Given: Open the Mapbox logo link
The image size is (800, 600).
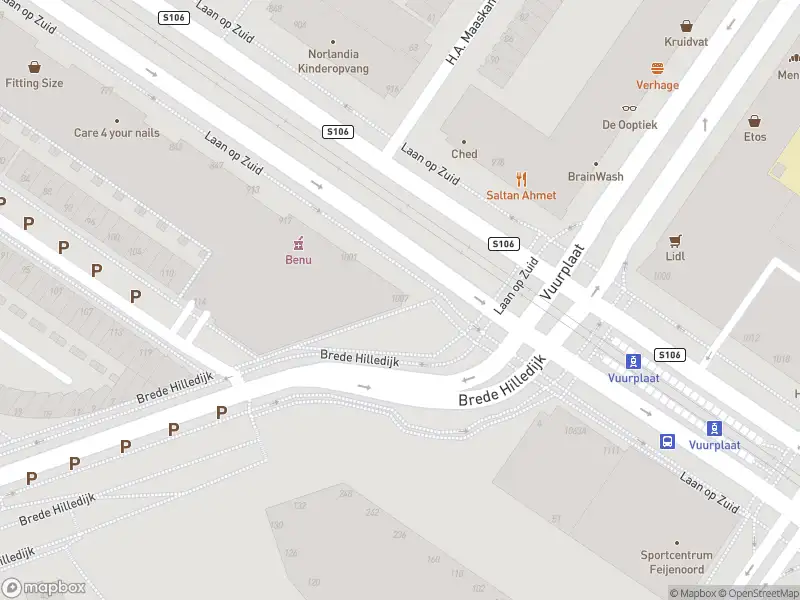Looking at the screenshot, I should (x=43, y=587).
